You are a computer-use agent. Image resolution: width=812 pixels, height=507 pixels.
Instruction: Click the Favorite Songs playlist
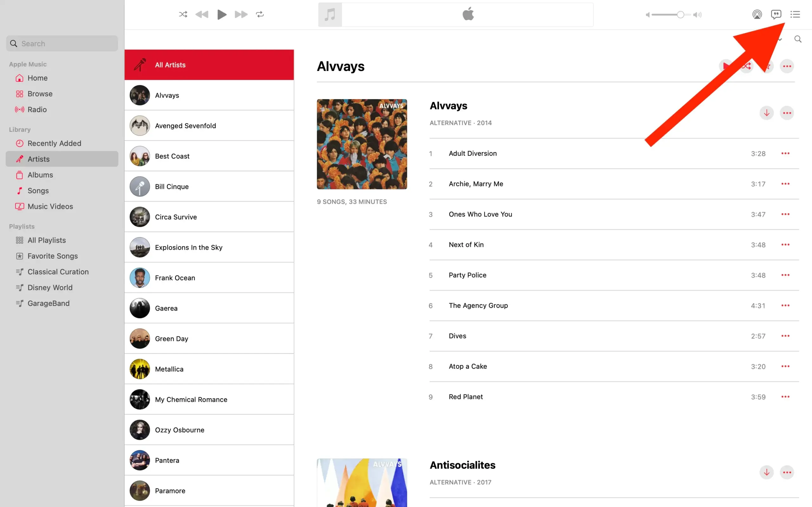tap(53, 255)
